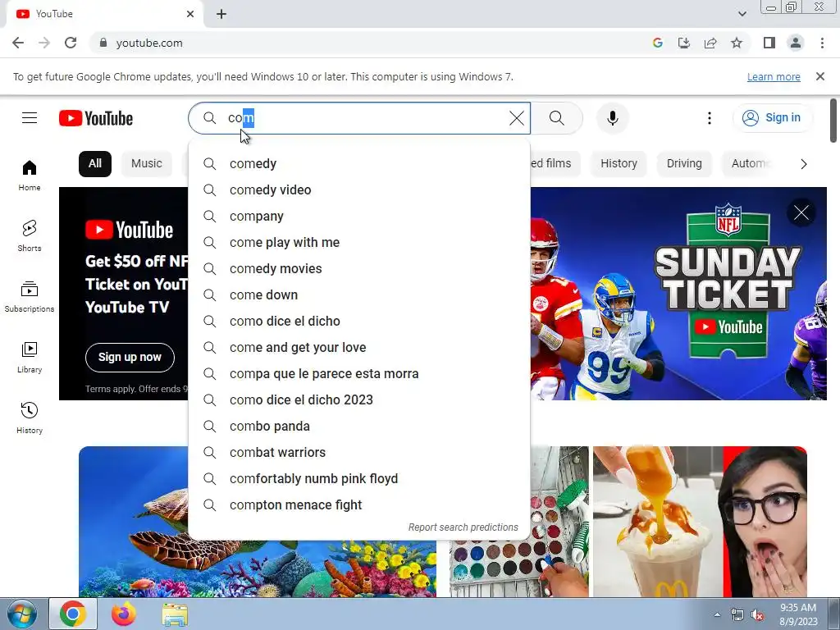The width and height of the screenshot is (840, 630).
Task: Dismiss the NFL Sunday Ticket banner
Action: [x=801, y=212]
